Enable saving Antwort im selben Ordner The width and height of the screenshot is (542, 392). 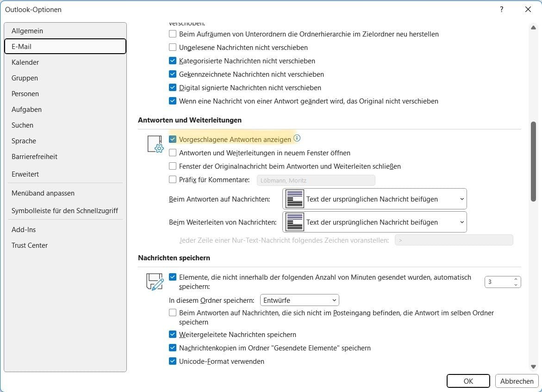[x=173, y=312]
